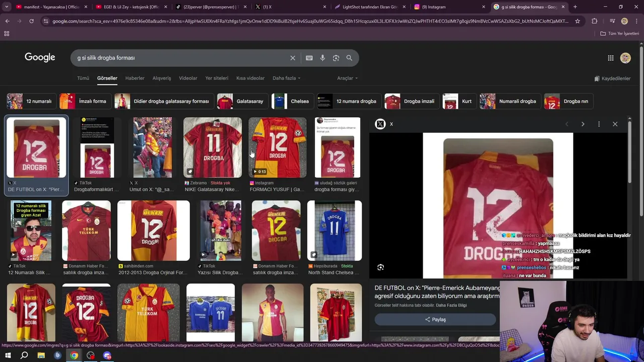Click the Lens icon on preview image
The height and width of the screenshot is (362, 644).
click(381, 267)
